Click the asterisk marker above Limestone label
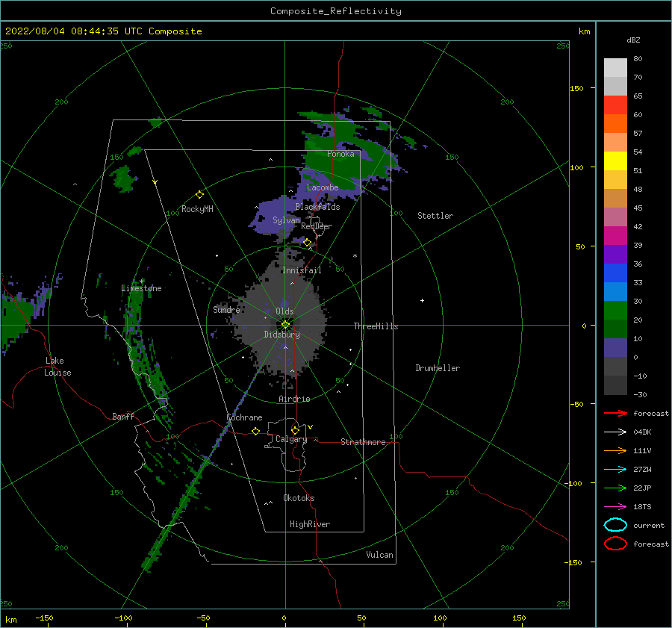 click(141, 282)
